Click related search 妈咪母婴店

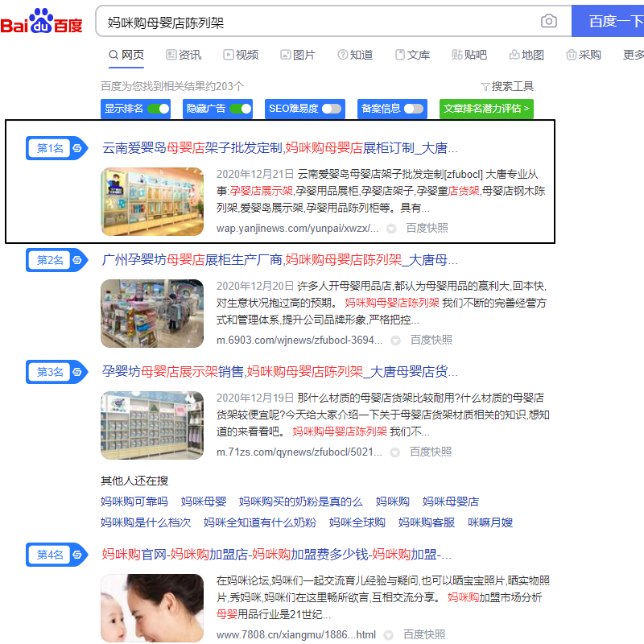[451, 502]
